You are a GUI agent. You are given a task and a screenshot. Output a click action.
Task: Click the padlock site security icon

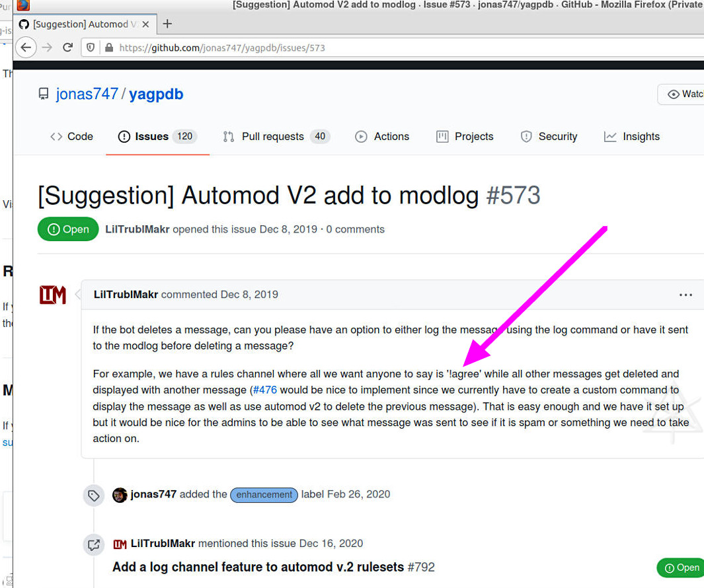click(108, 48)
